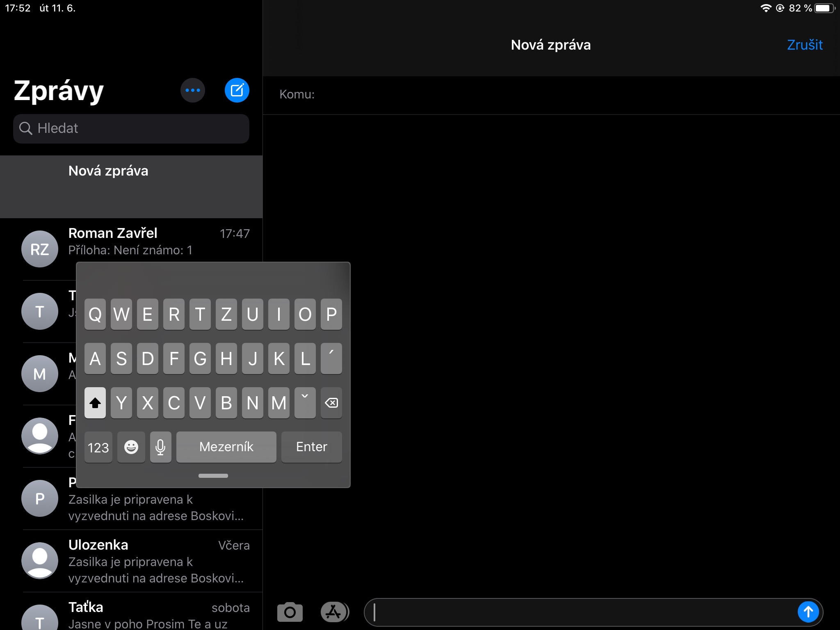Select the Nová zpráva list row
This screenshot has height=630, width=840.
tap(131, 187)
